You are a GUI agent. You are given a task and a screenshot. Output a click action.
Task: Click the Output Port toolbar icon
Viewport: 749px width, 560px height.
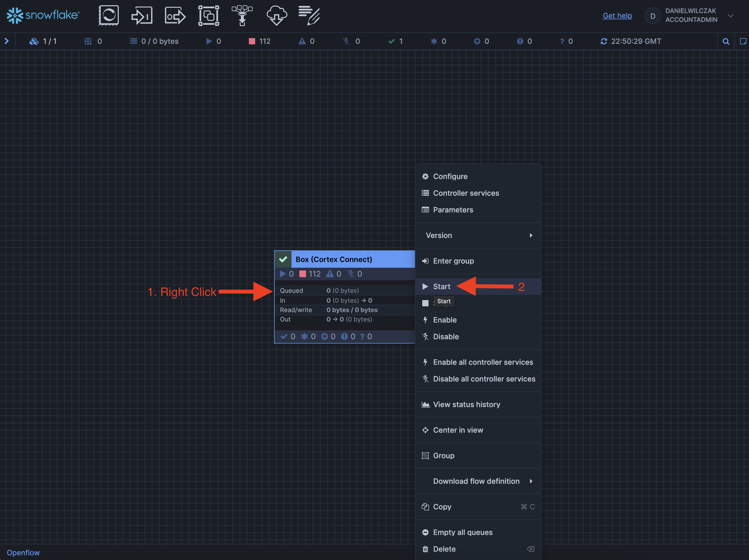[x=175, y=16]
